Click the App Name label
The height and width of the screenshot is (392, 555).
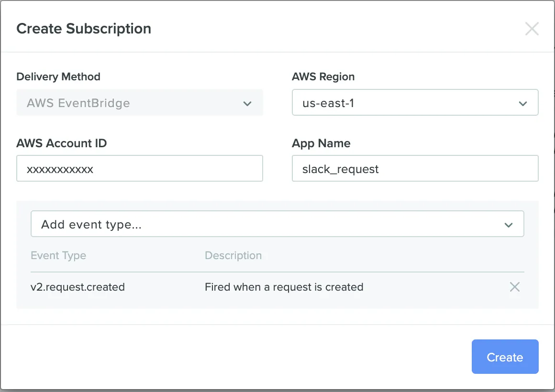tap(321, 143)
